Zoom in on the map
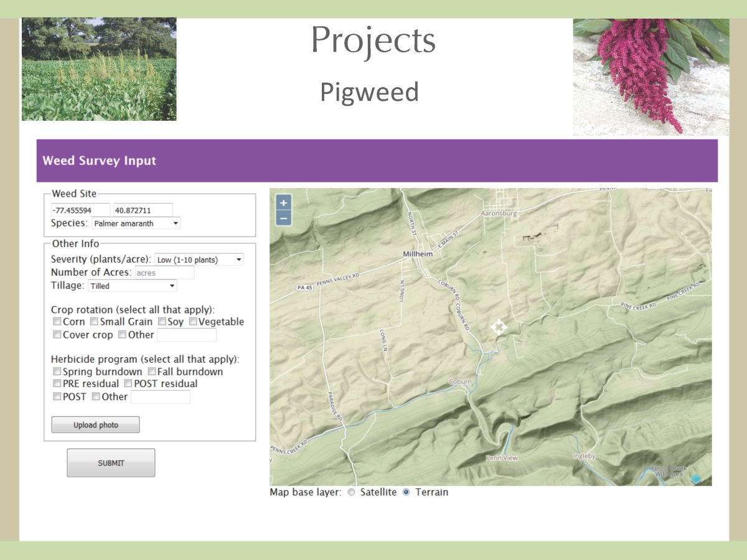The height and width of the screenshot is (560, 747). click(283, 203)
